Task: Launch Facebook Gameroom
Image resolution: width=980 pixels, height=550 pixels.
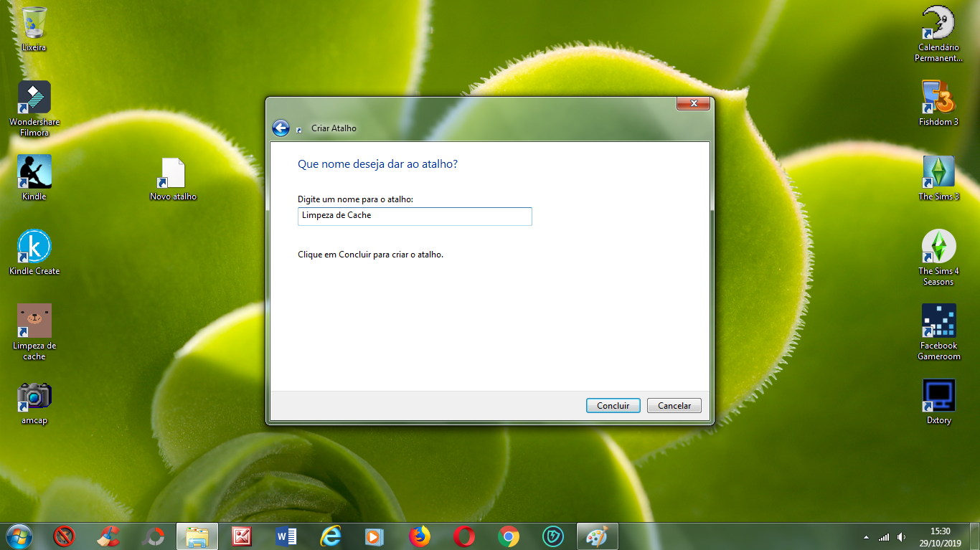Action: coord(938,321)
